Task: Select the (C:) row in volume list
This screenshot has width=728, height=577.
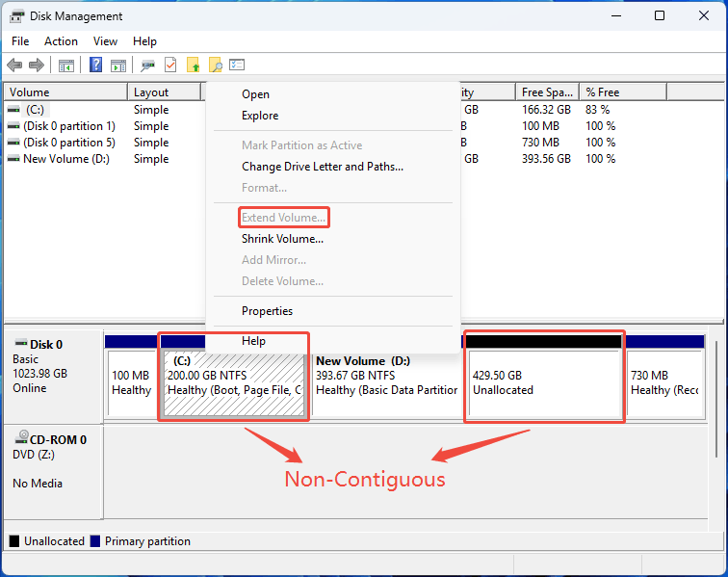Action: tap(35, 110)
